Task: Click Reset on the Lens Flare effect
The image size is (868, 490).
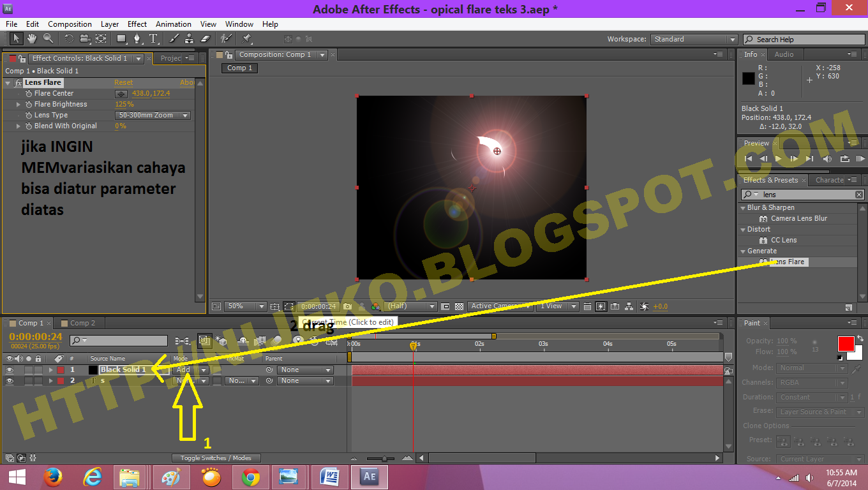Action: click(x=123, y=82)
